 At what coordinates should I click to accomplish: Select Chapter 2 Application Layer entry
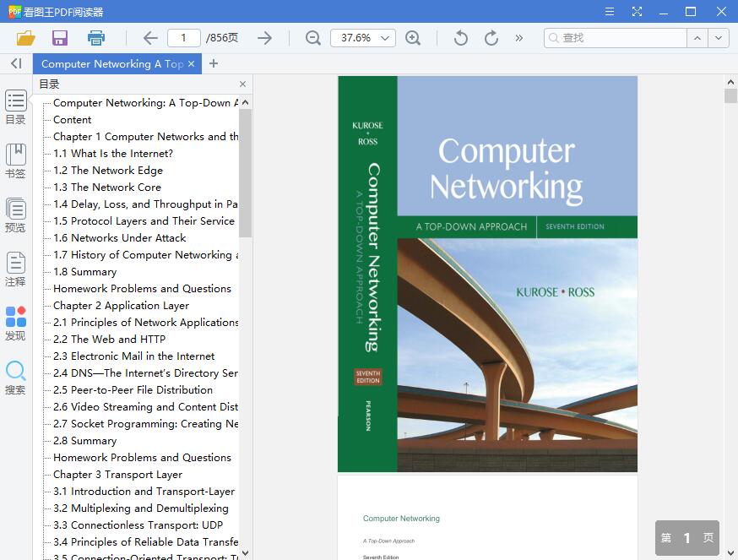pos(121,306)
